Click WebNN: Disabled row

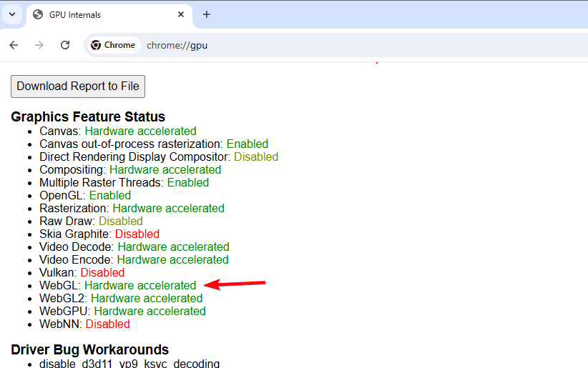pyautogui.click(x=84, y=324)
